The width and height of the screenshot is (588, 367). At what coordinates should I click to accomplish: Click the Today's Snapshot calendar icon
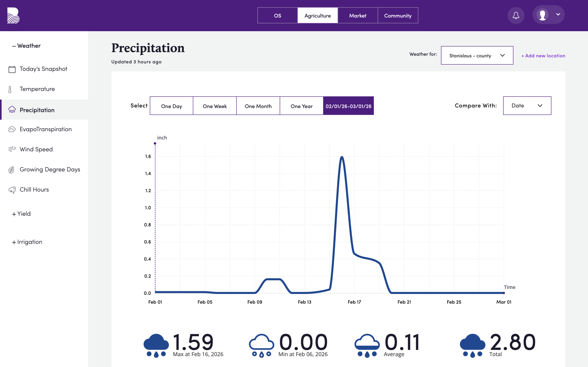[12, 69]
